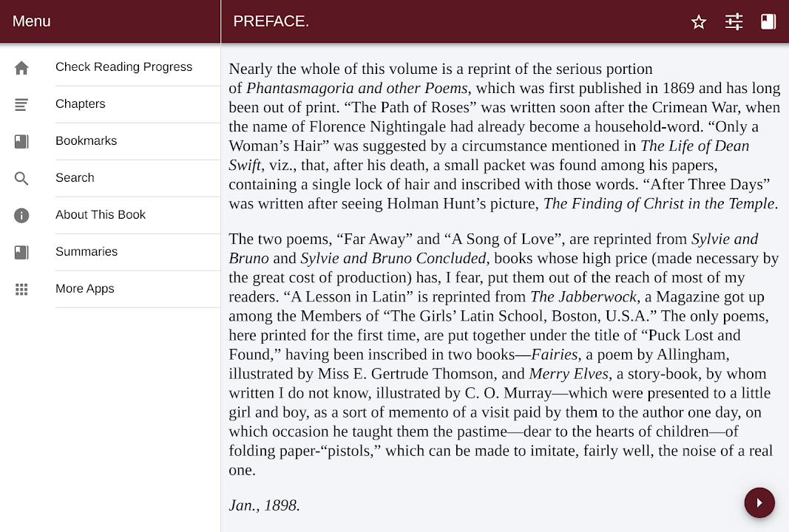The image size is (789, 532).
Task: Open reading settings sliders icon
Action: (734, 22)
